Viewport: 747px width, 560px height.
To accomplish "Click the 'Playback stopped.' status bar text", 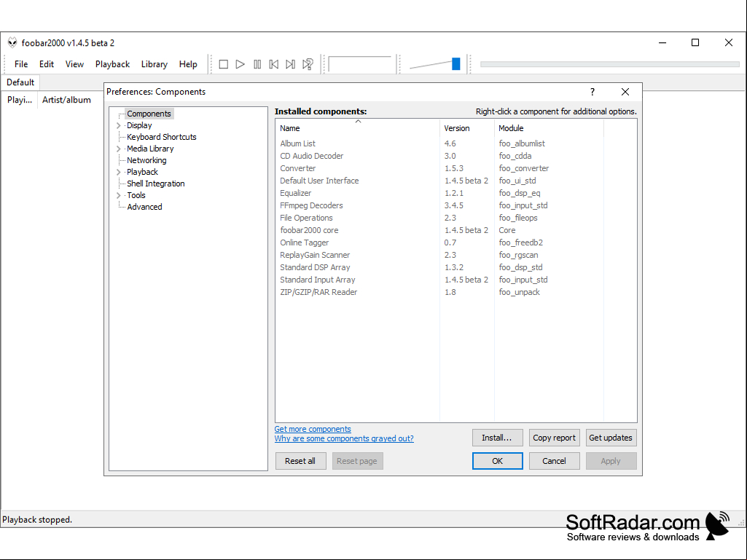I will coord(37,520).
